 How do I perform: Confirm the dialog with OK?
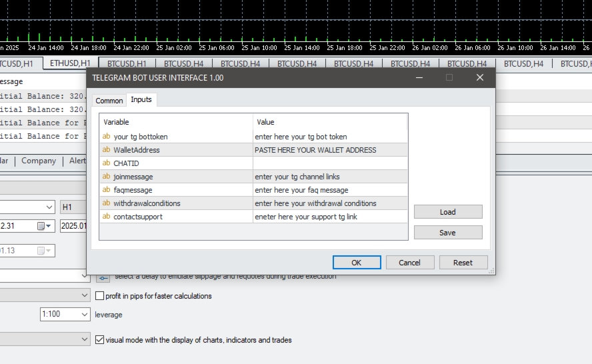(357, 263)
